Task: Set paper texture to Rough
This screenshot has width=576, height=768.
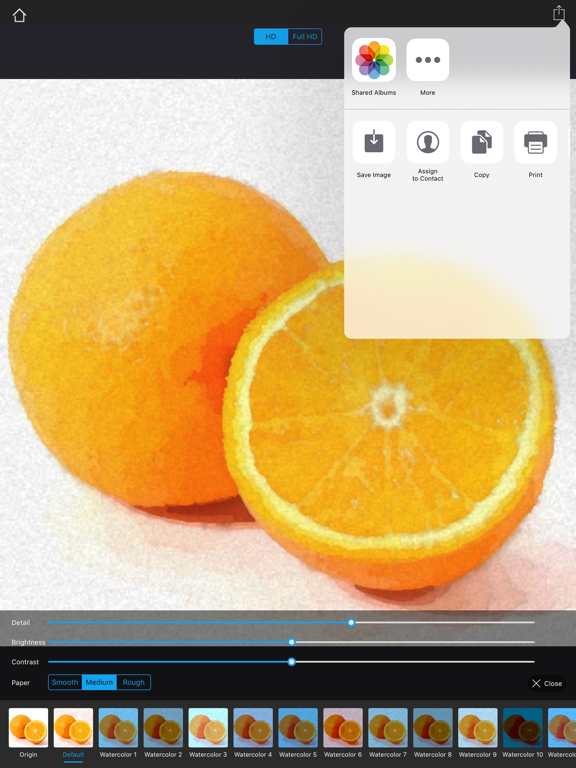Action: (x=133, y=682)
